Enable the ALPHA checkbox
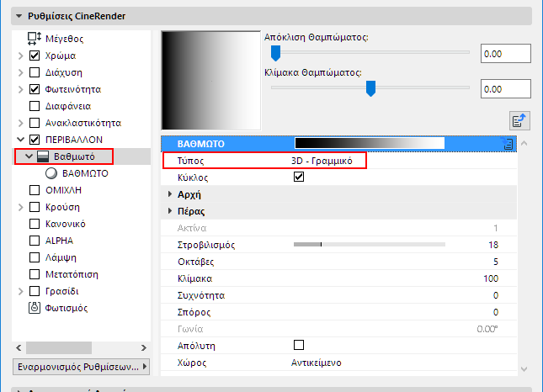 (35, 241)
